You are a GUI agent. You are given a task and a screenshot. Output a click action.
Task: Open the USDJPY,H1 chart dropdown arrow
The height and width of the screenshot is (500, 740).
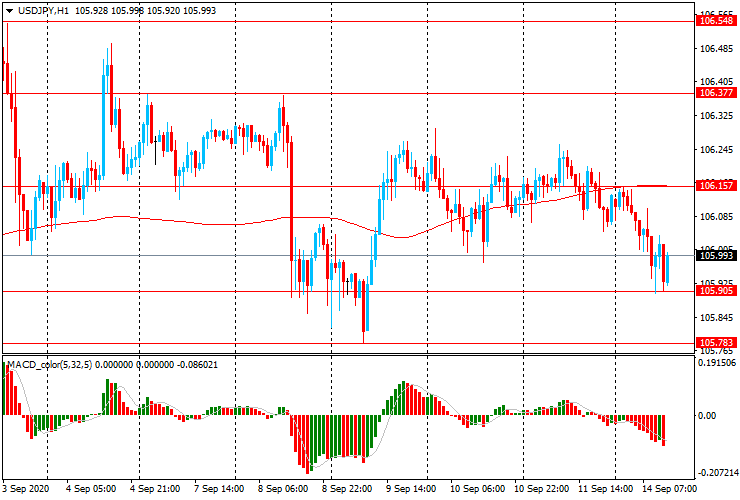click(8, 9)
